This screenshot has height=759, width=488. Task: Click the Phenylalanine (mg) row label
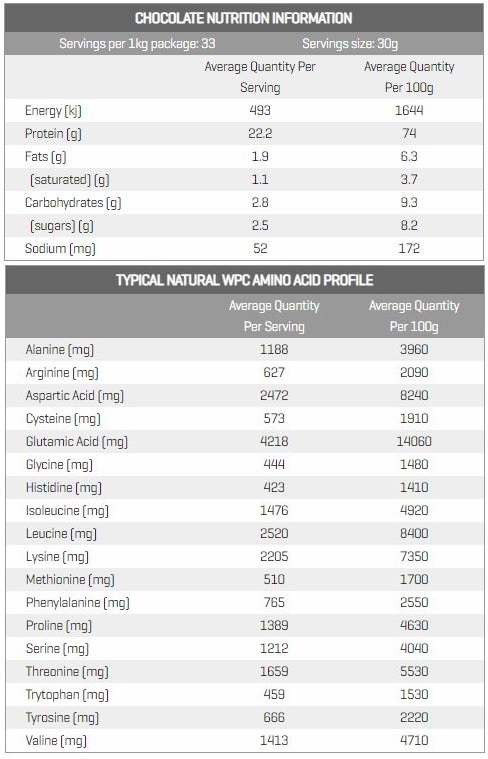[x=77, y=603]
